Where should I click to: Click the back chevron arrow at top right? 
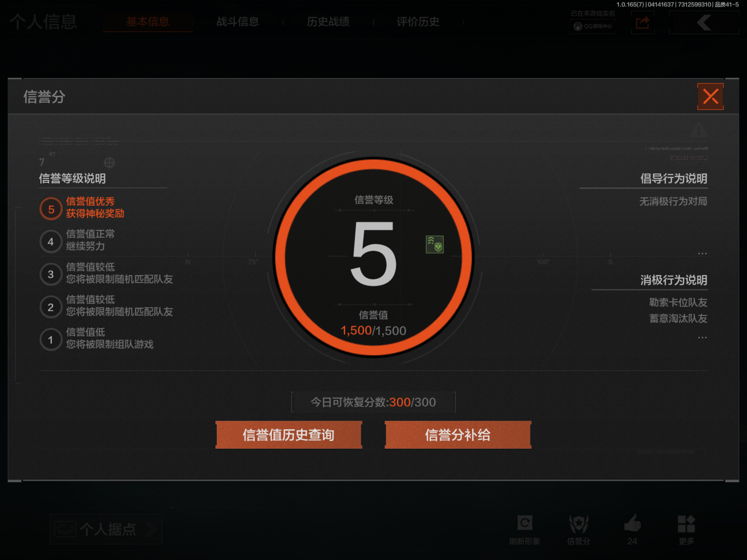(x=704, y=23)
